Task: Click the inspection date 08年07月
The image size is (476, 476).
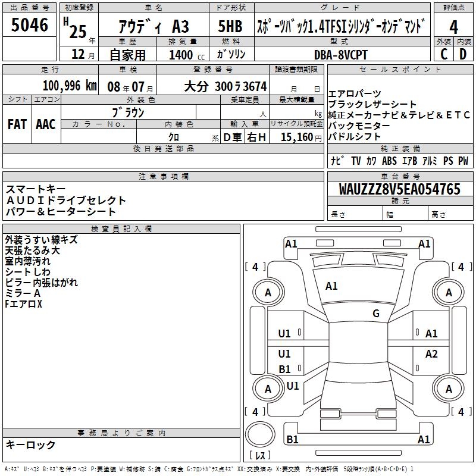Action: point(130,87)
